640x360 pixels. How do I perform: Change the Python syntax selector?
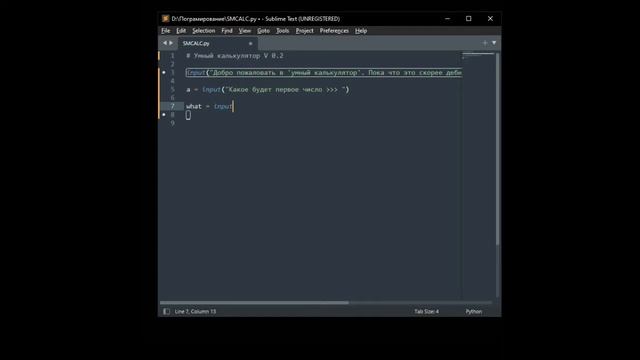473,311
